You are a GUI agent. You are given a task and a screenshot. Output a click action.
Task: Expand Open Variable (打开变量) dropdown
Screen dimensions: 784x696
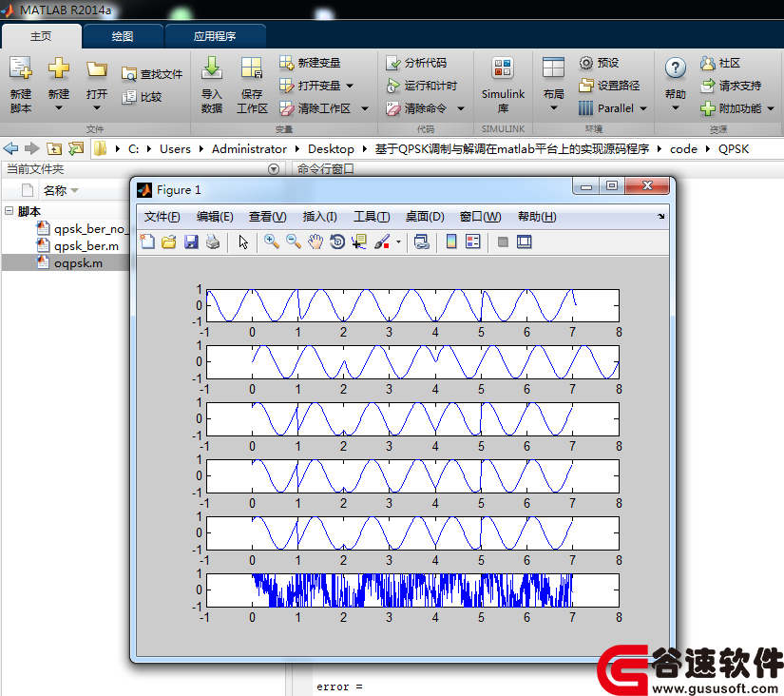(x=350, y=86)
